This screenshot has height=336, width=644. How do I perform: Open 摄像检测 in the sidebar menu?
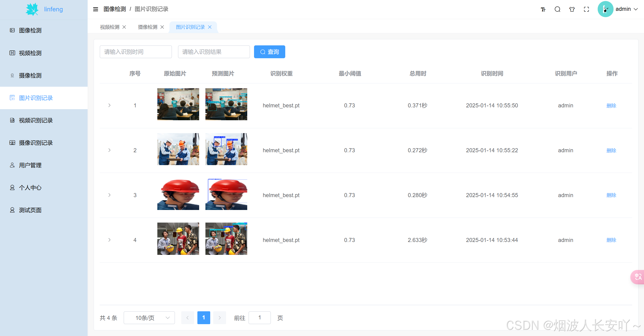tap(44, 75)
